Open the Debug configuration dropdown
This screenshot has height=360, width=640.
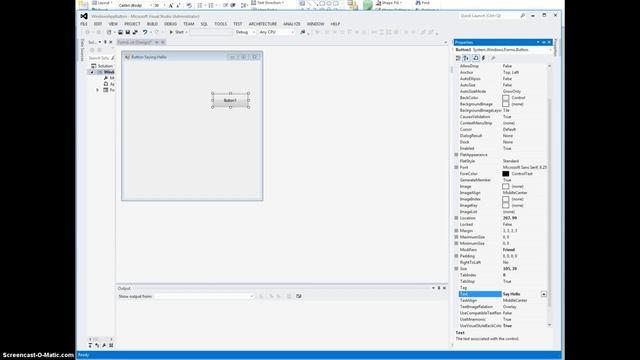pos(245,32)
